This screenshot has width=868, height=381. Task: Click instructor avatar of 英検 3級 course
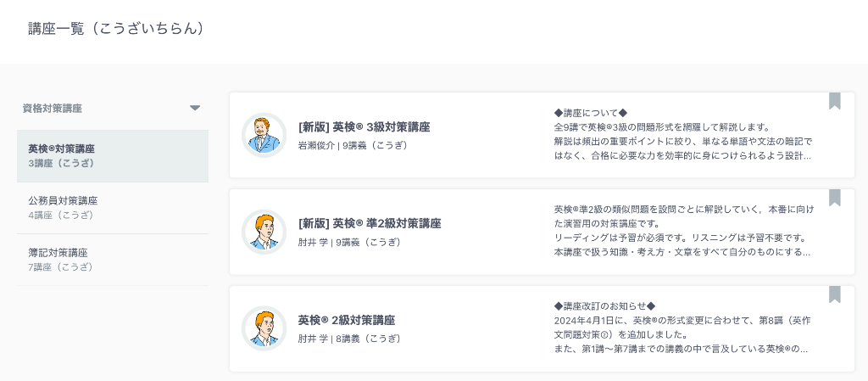[x=264, y=135]
